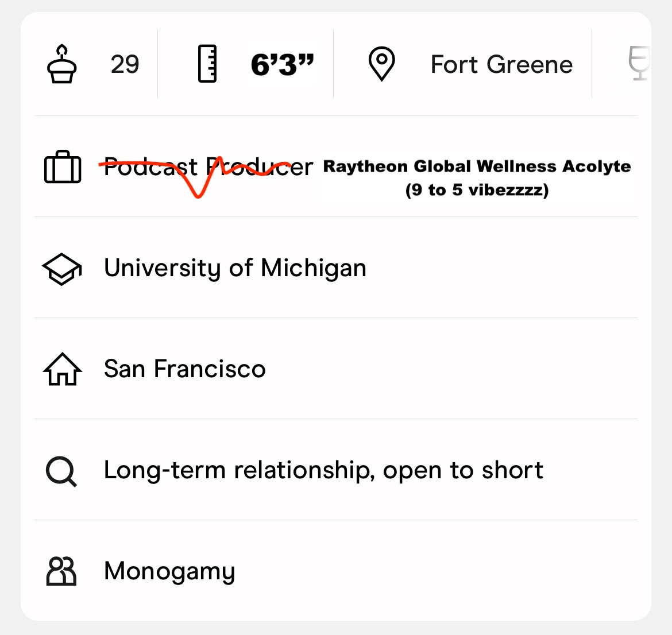Select the Fort Greene location text
This screenshot has width=672, height=635.
pos(501,65)
